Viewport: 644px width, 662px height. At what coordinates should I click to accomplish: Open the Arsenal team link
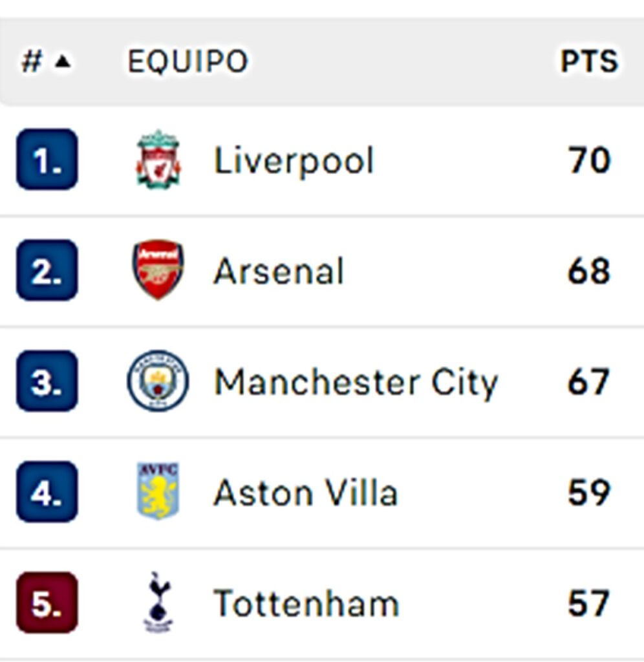[x=279, y=271]
